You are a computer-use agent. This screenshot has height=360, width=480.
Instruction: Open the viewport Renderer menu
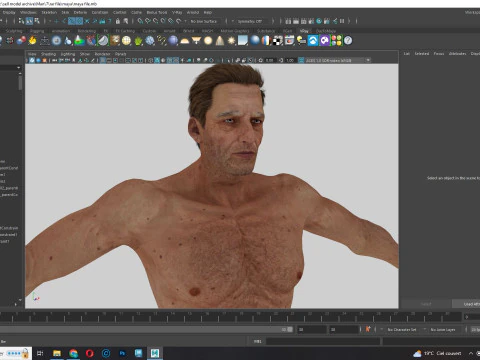pos(102,54)
